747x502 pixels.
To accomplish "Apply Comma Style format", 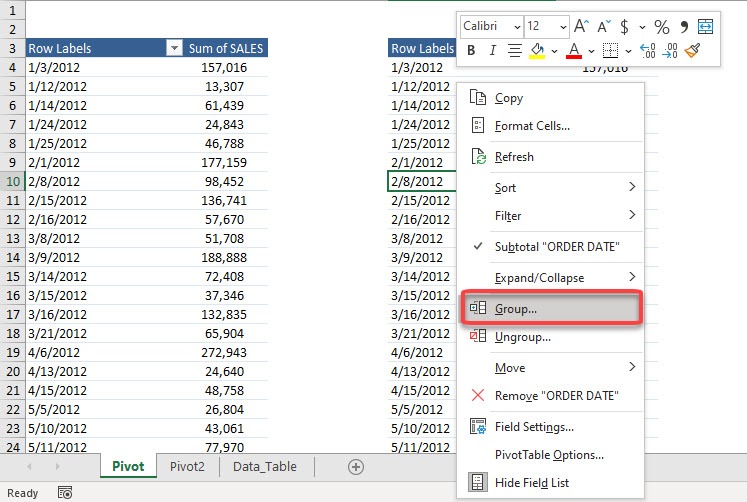I will pos(684,27).
